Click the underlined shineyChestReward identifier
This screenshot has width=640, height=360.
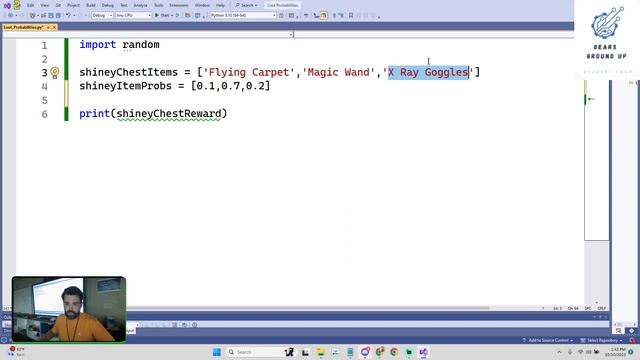click(x=169, y=114)
